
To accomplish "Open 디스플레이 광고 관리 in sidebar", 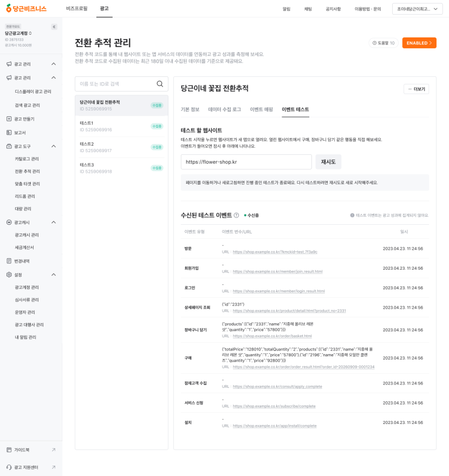I will [x=33, y=92].
